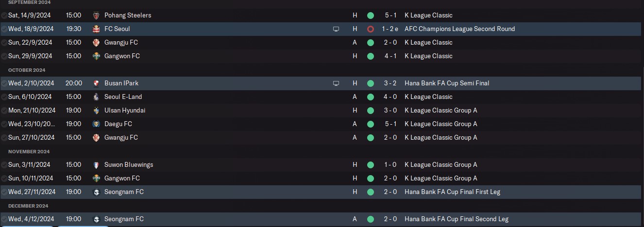
Task: View the 5 - 1 result against Pohang Steelers
Action: click(390, 16)
